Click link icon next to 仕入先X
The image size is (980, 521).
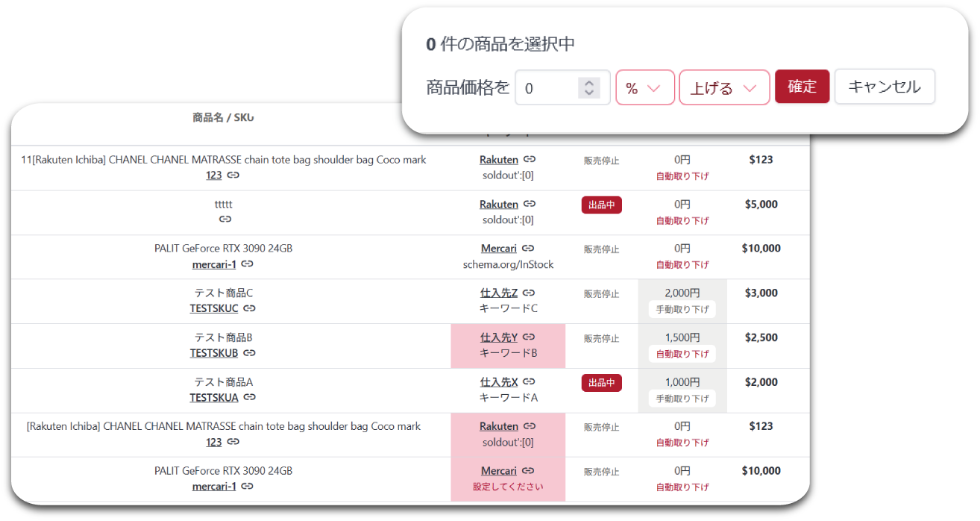pos(529,382)
